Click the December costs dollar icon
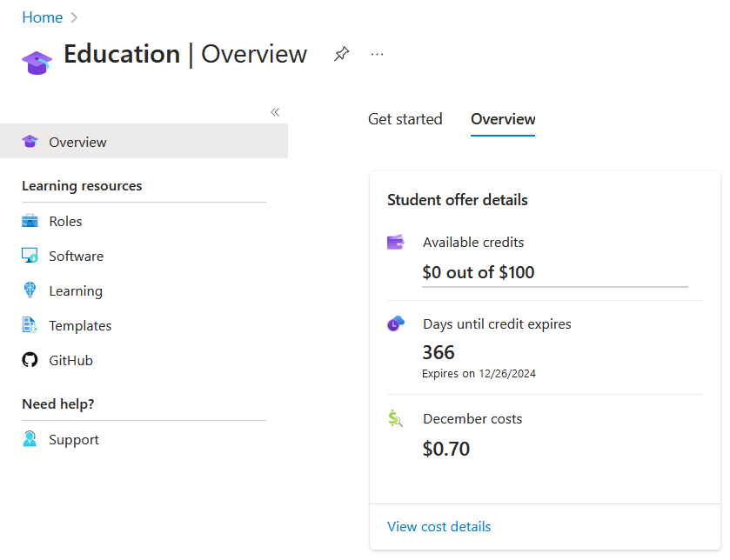This screenshot has height=560, width=730. (x=396, y=419)
